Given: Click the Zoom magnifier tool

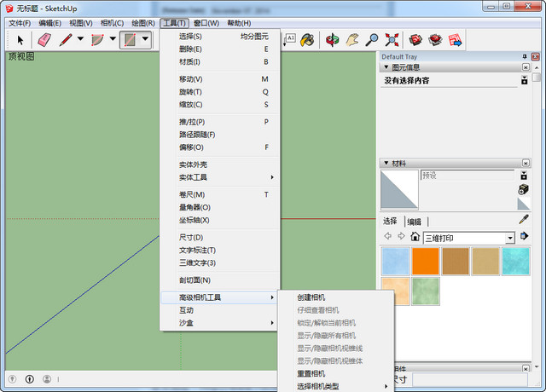Looking at the screenshot, I should point(372,38).
